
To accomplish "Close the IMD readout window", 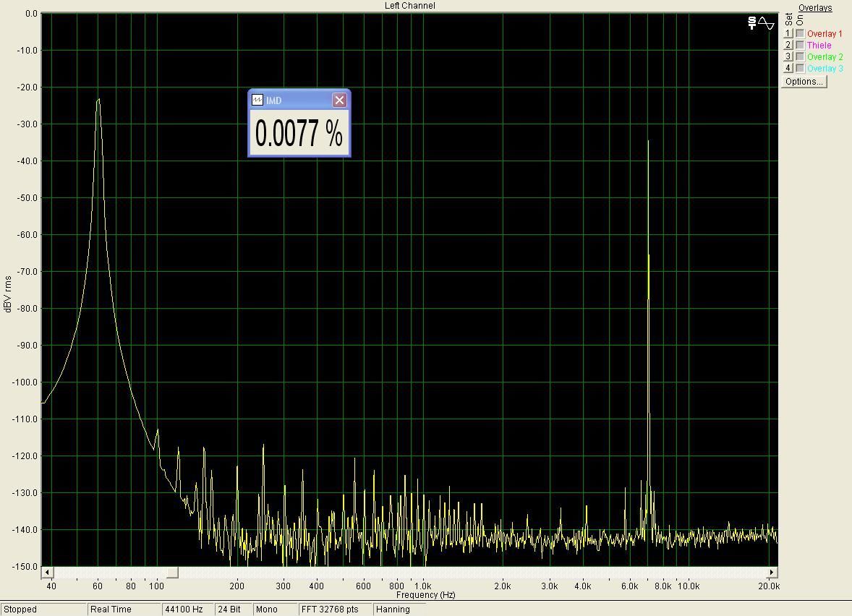I will click(x=340, y=100).
